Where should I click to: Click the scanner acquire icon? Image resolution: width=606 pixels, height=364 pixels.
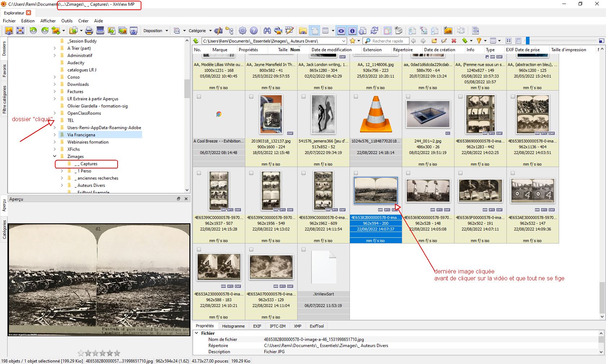pyautogui.click(x=100, y=31)
